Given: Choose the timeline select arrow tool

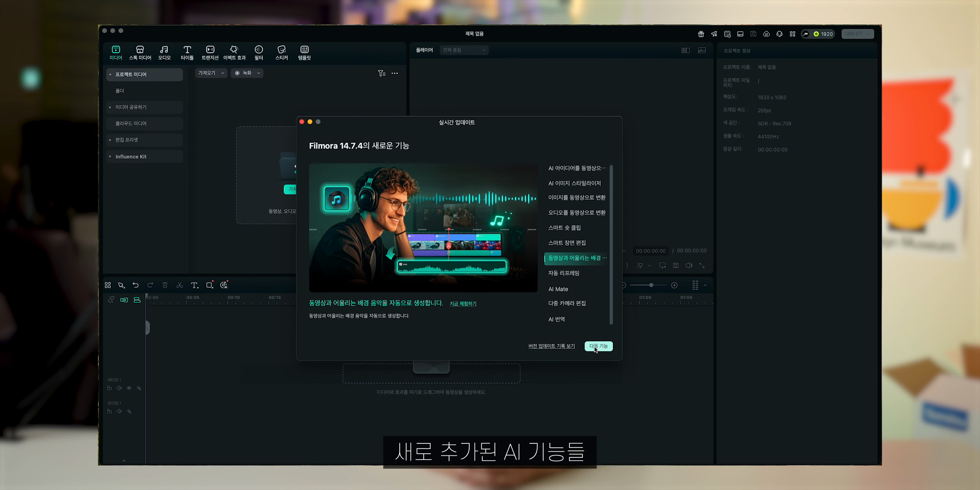Looking at the screenshot, I should coord(121,285).
